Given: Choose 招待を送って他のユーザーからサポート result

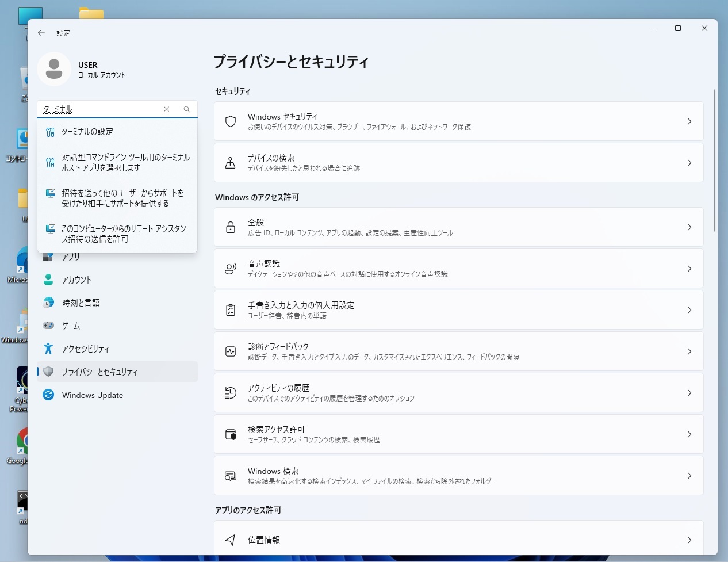Looking at the screenshot, I should pyautogui.click(x=117, y=198).
